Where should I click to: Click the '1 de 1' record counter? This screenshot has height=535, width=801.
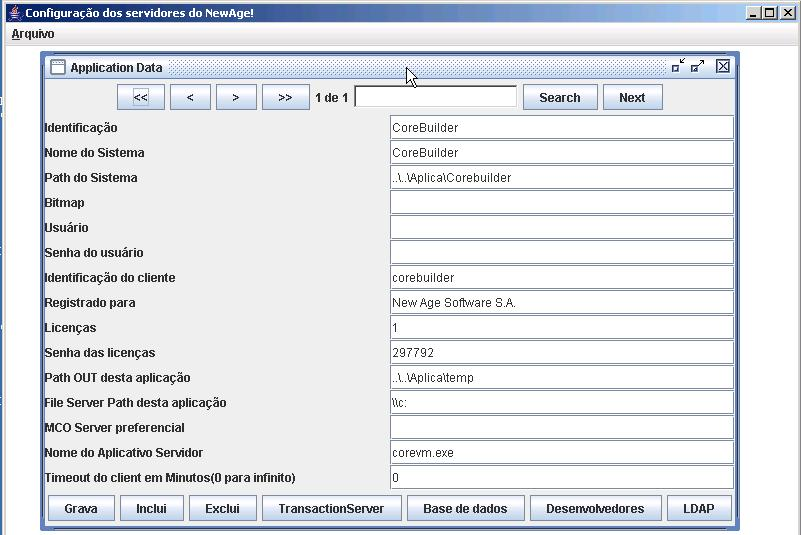tap(332, 98)
